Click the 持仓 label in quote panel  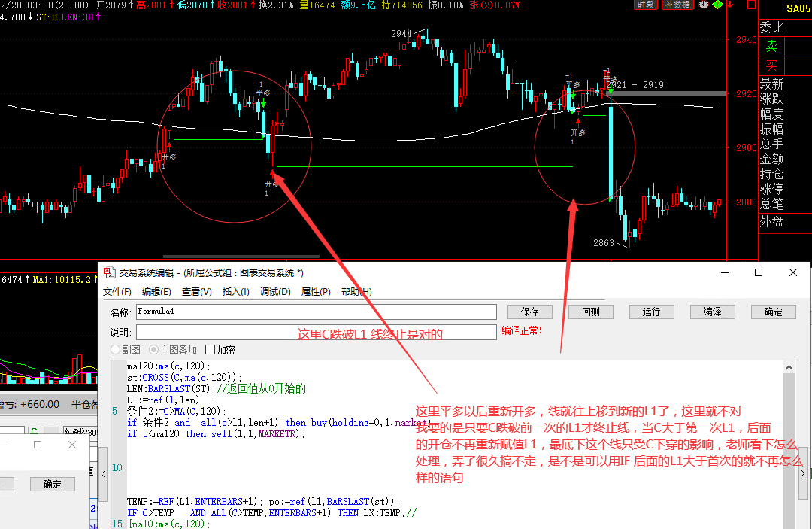[x=771, y=174]
